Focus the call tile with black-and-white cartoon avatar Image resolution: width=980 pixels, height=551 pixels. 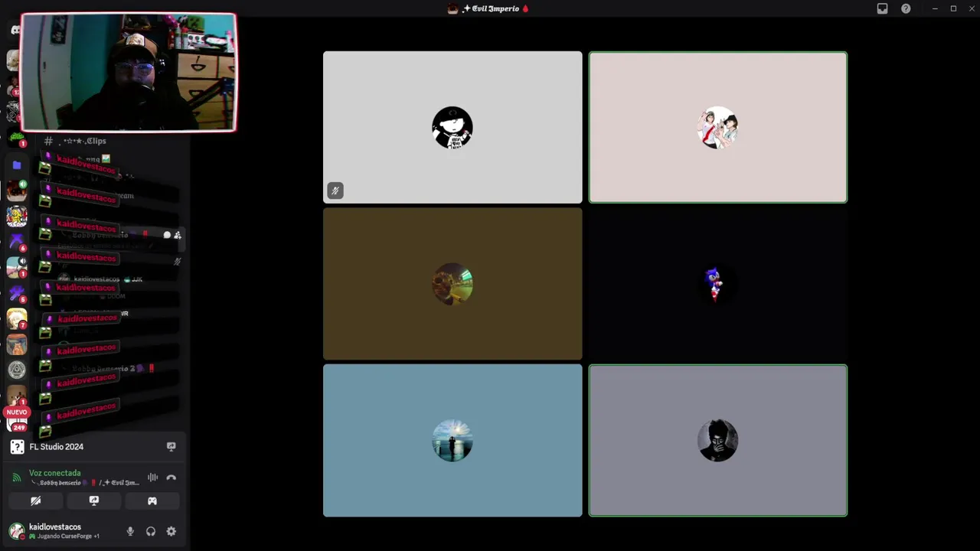452,127
